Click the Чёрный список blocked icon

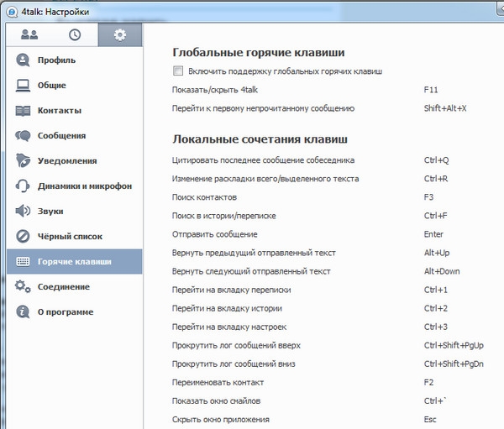coord(24,237)
